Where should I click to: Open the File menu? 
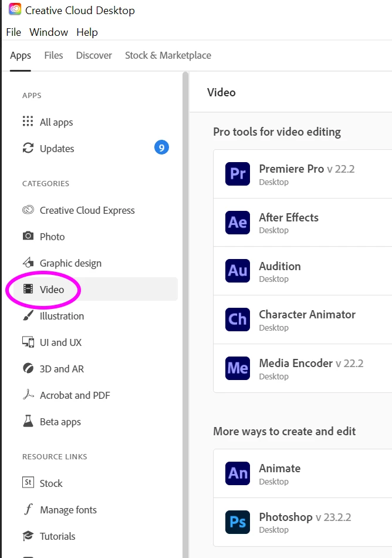(x=13, y=32)
